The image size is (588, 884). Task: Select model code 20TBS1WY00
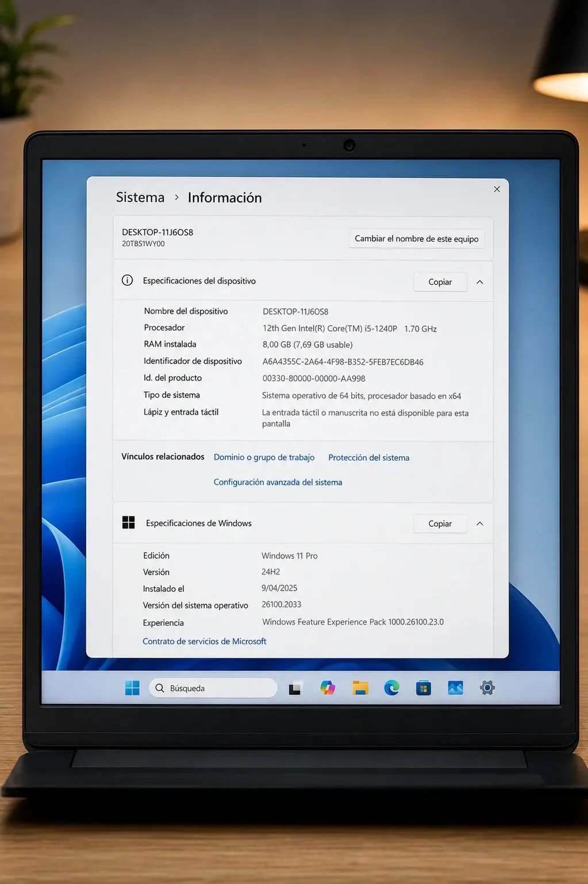143,244
